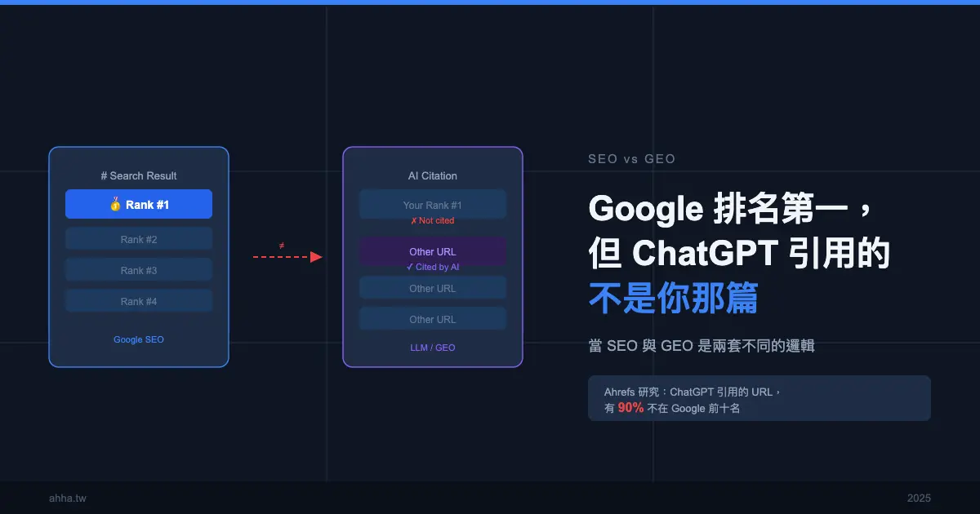Click the subtitle '當 SEO 與 GEO 是兩套不同的邏輯'
The width and height of the screenshot is (980, 514).
[x=702, y=346]
